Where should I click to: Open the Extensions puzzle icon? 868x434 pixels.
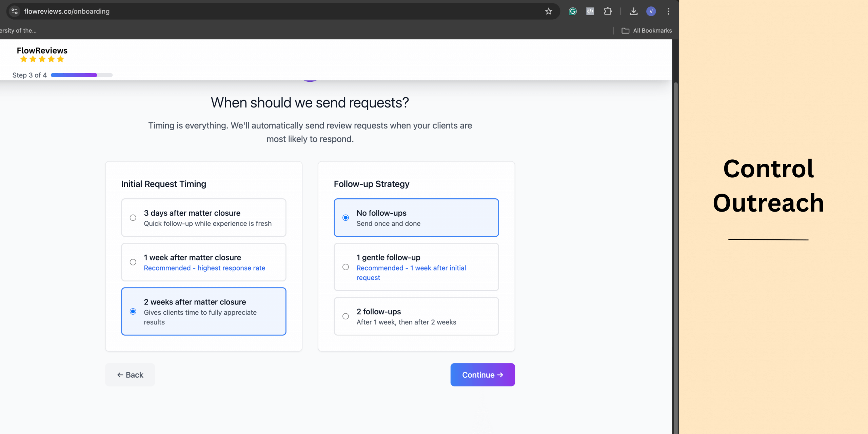tap(608, 11)
